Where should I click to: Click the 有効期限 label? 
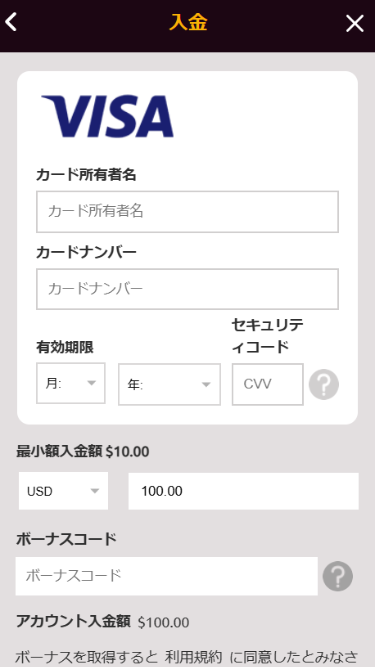coord(65,348)
